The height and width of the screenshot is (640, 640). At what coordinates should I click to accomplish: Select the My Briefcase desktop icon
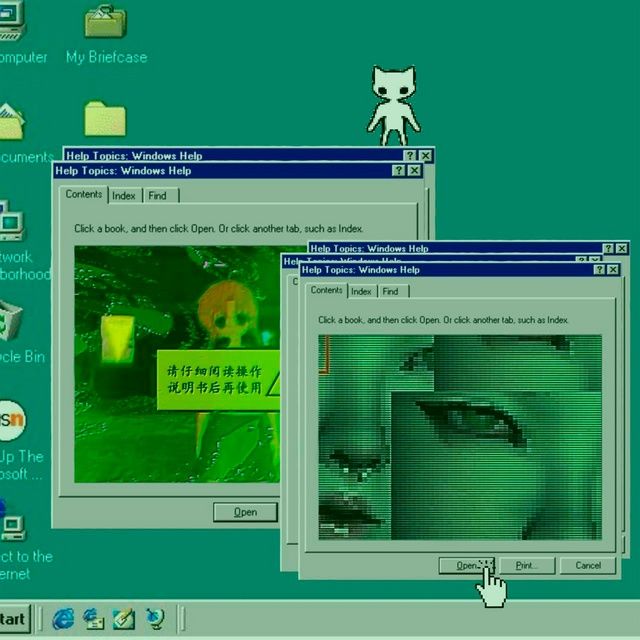tap(105, 24)
